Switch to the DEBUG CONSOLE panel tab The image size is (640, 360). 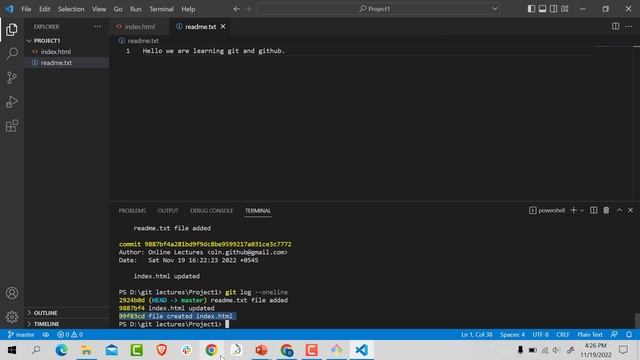211,211
